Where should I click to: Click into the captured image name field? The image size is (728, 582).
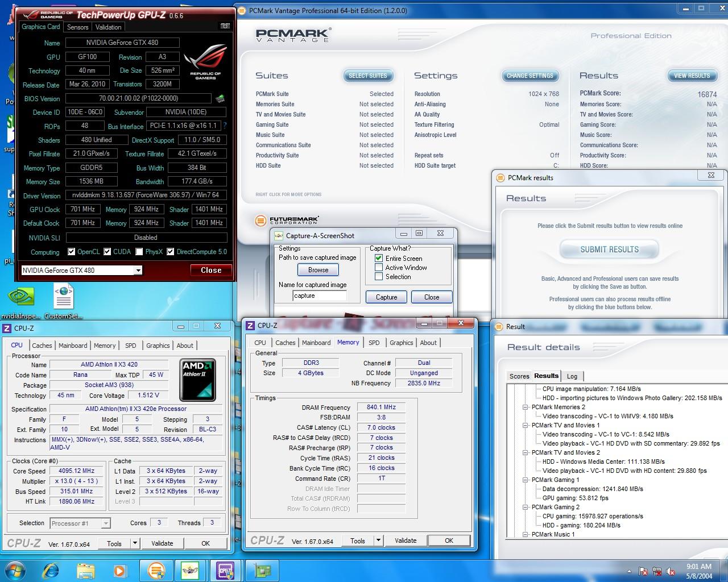(320, 296)
